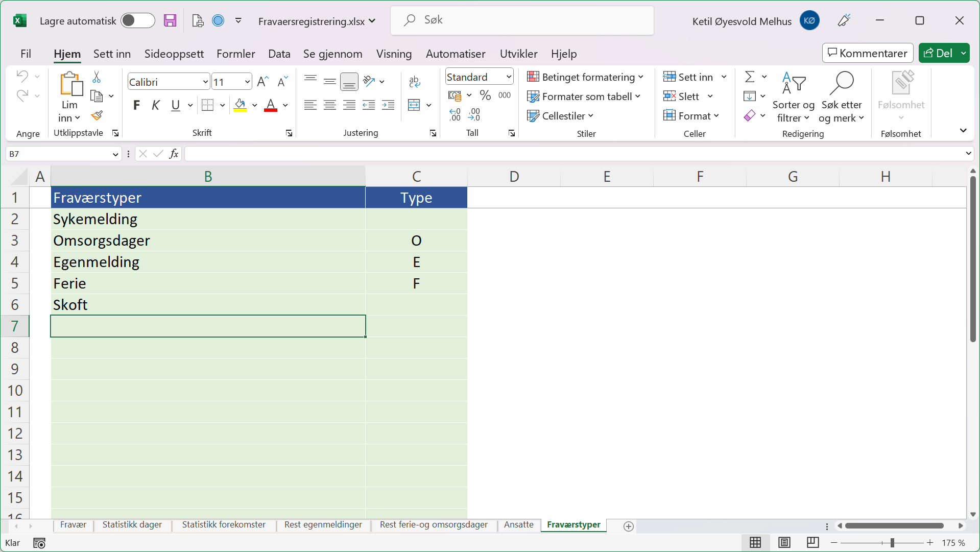The image size is (980, 552).
Task: Toggle Italic K button
Action: point(156,105)
